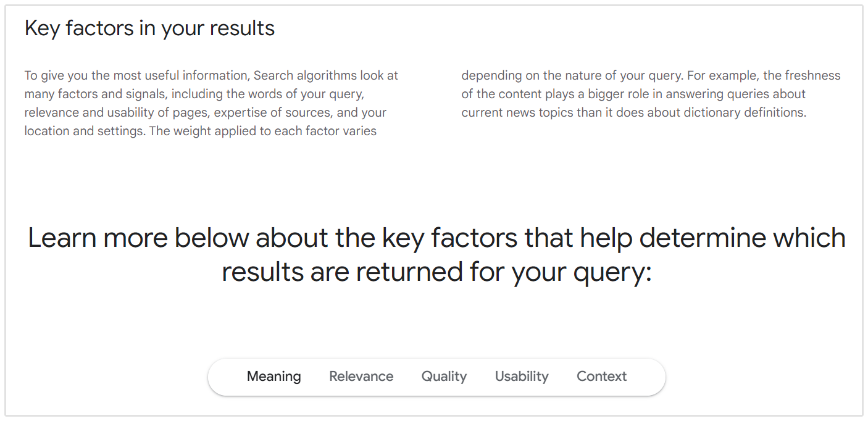The width and height of the screenshot is (868, 421).
Task: Click the rounded tab pill container
Action: (x=436, y=376)
